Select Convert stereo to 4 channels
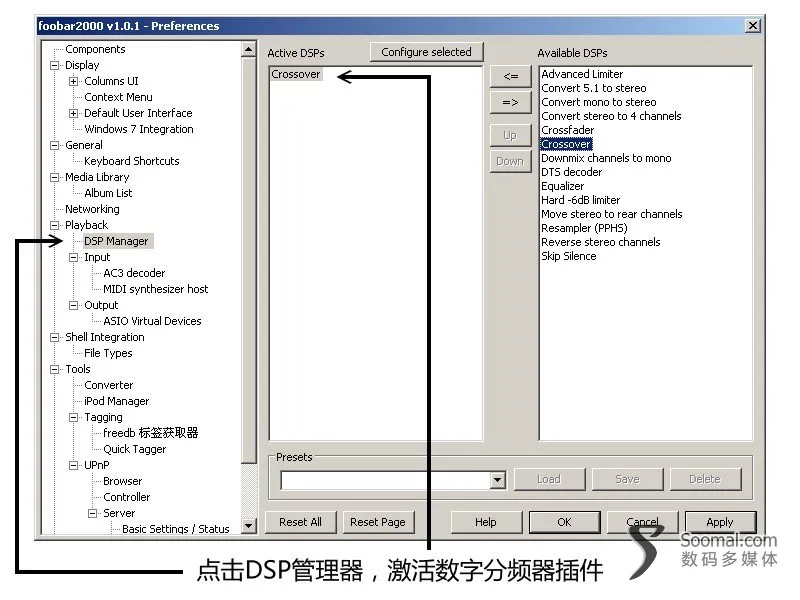The image size is (800, 600). (611, 116)
